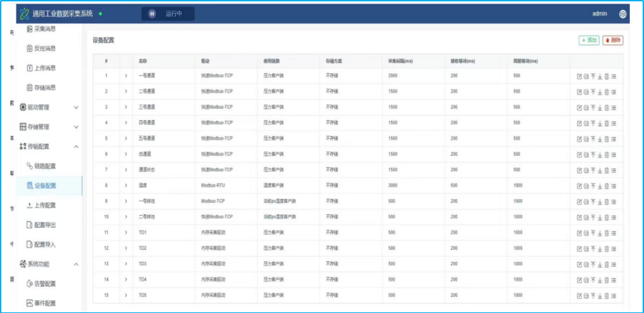Viewport: 644px width, 313px height.
Task: Move 二号通道 row up with arrow icon
Action: pyautogui.click(x=593, y=92)
